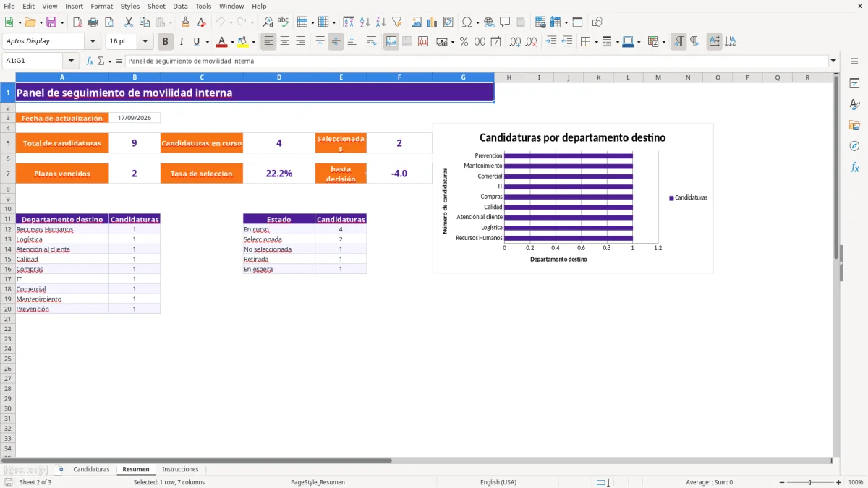Toggle Wrap Text
This screenshot has width=868, height=488.
372,42
